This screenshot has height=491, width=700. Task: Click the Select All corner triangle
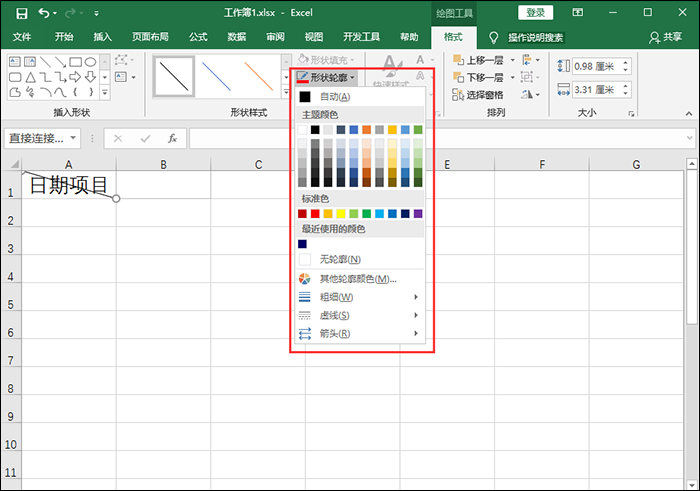(x=14, y=164)
